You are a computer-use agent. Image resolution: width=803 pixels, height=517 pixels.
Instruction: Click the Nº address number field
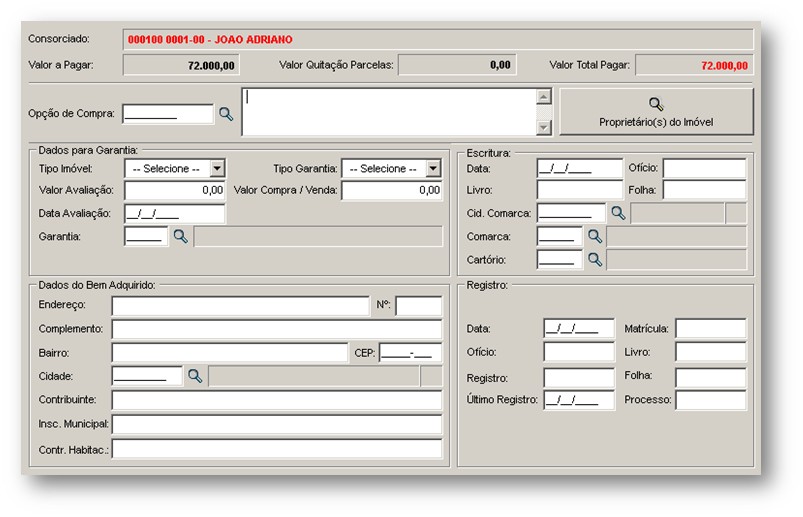419,306
